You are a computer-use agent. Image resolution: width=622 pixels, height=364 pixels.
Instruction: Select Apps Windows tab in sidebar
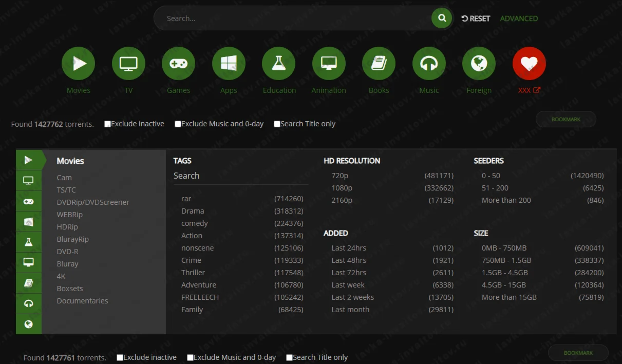29,222
